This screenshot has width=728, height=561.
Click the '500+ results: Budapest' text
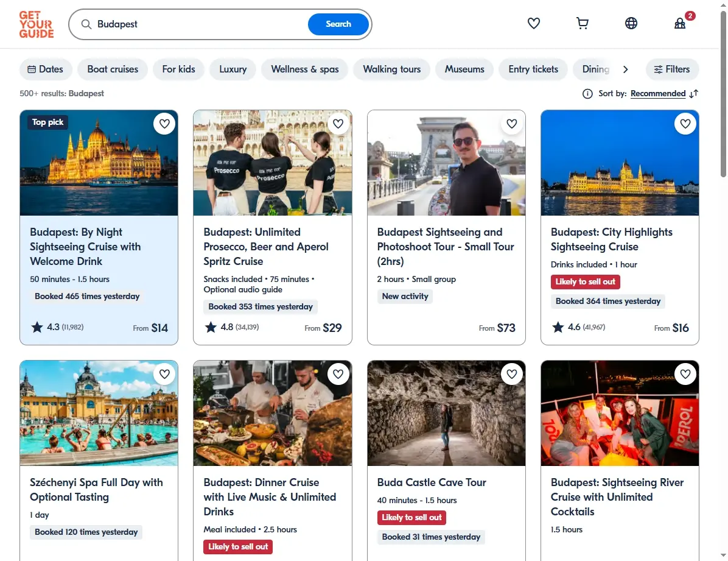[x=61, y=93]
